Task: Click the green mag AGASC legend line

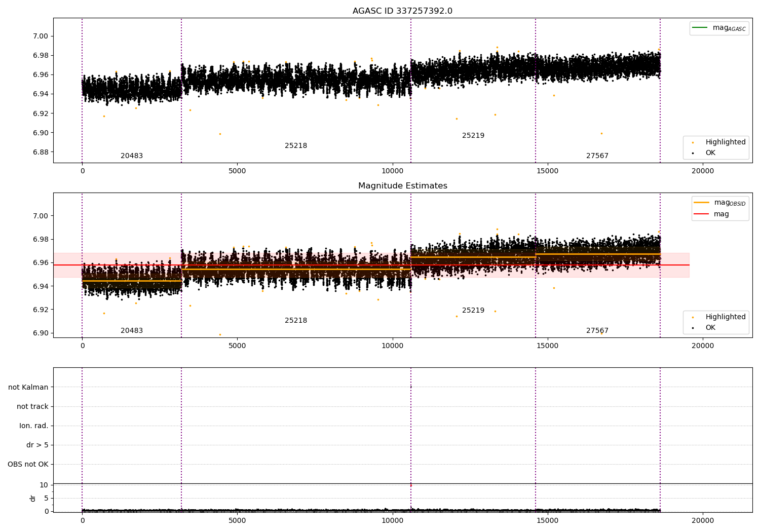Action: 700,28
